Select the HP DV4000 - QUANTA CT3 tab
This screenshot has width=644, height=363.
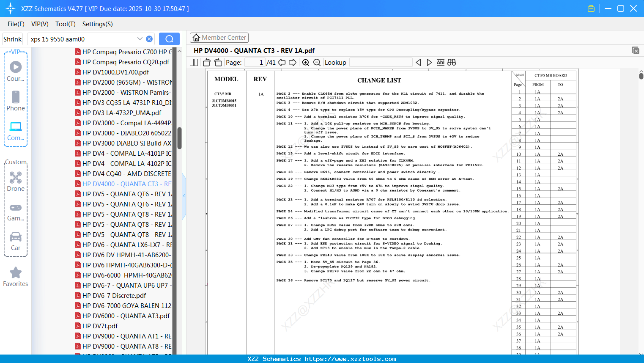[254, 50]
